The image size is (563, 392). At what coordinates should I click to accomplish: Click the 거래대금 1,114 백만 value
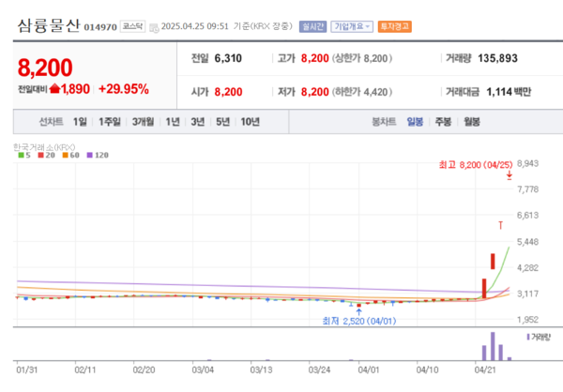pyautogui.click(x=509, y=92)
